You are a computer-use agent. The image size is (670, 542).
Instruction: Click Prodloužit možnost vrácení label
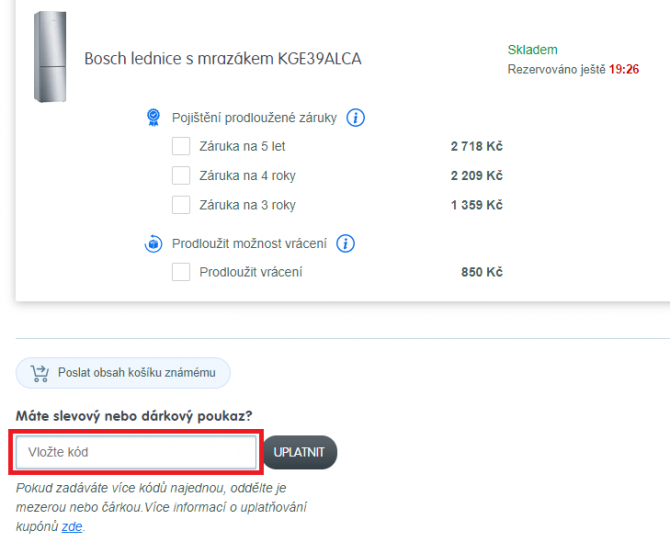(x=249, y=244)
